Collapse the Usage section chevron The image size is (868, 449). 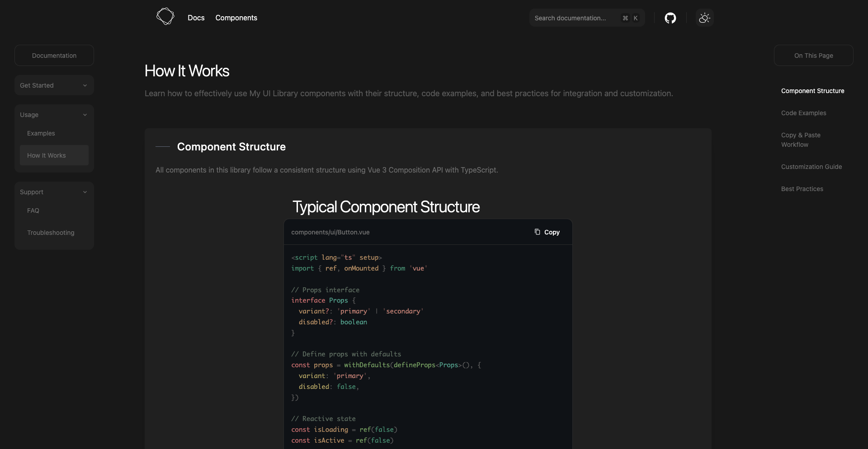pyautogui.click(x=85, y=115)
